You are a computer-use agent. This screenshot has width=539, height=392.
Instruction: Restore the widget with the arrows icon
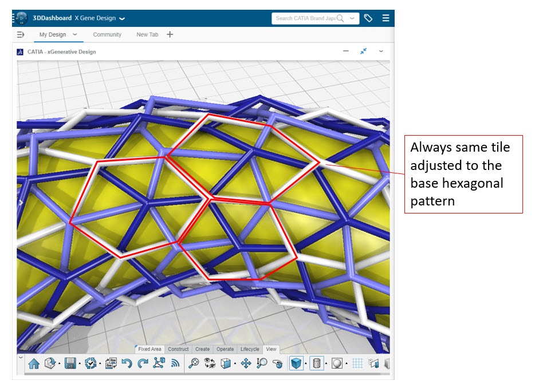pyautogui.click(x=363, y=51)
